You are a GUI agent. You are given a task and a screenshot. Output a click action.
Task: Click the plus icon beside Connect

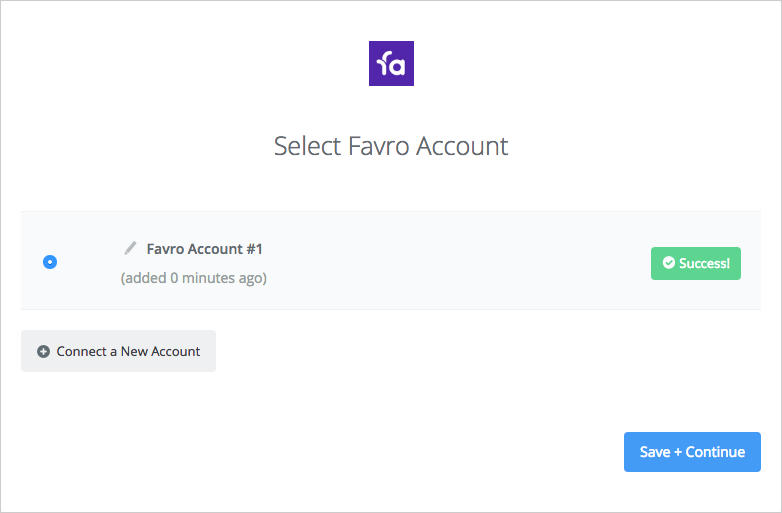43,351
